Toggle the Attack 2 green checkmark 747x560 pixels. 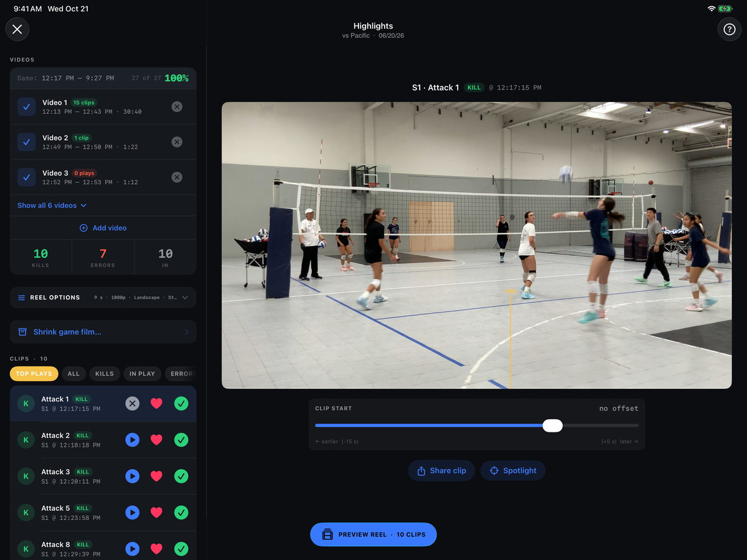(181, 440)
